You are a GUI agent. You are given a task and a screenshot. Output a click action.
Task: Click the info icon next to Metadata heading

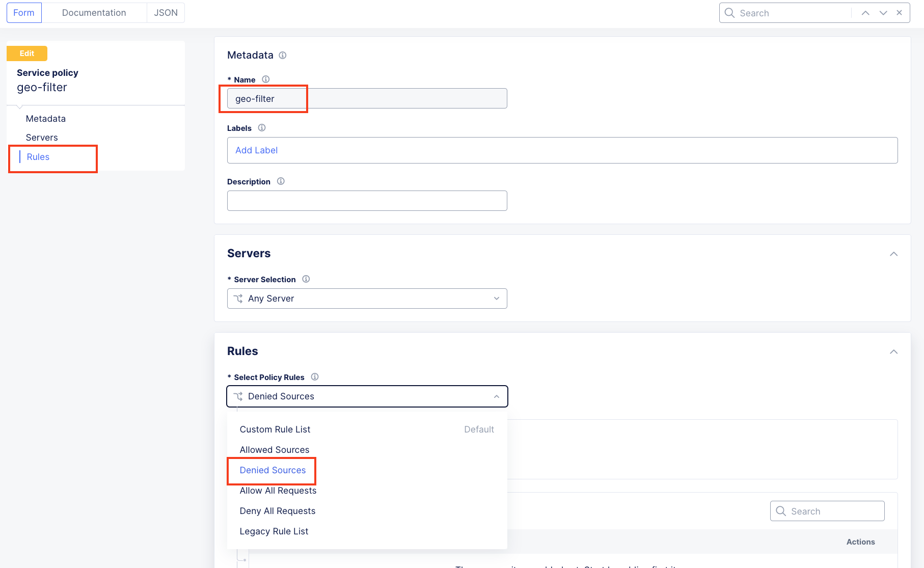283,55
